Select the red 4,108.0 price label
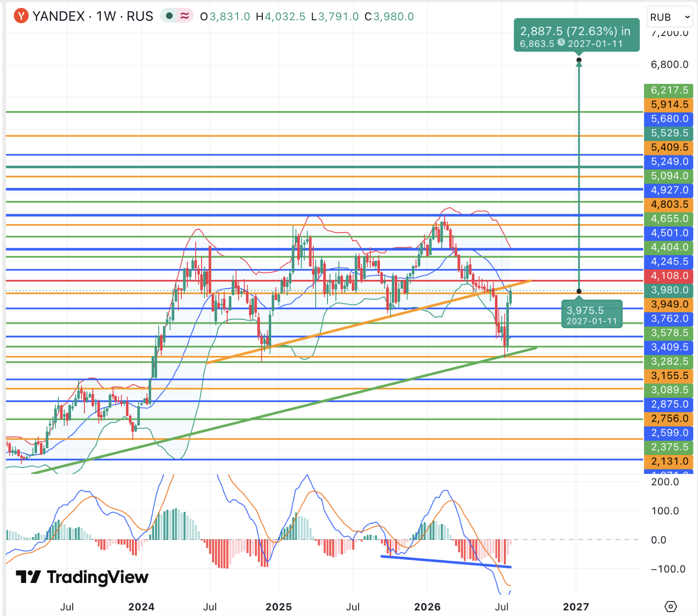The width and height of the screenshot is (698, 616). (x=669, y=276)
